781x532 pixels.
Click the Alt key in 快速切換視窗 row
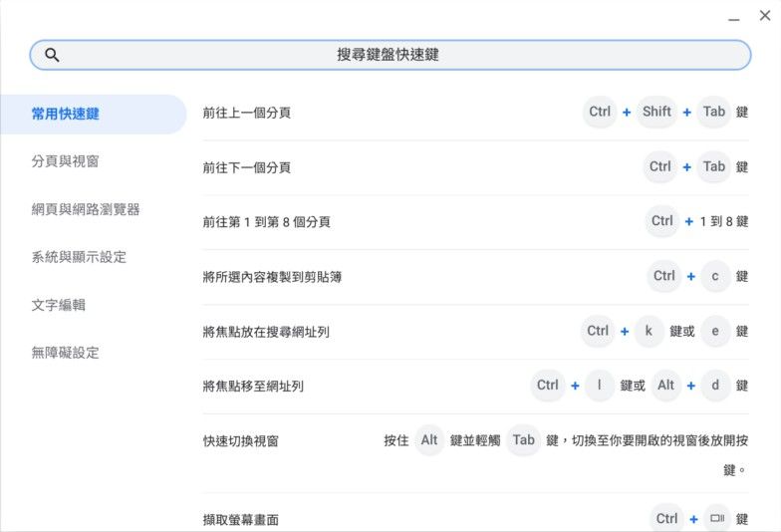point(429,440)
